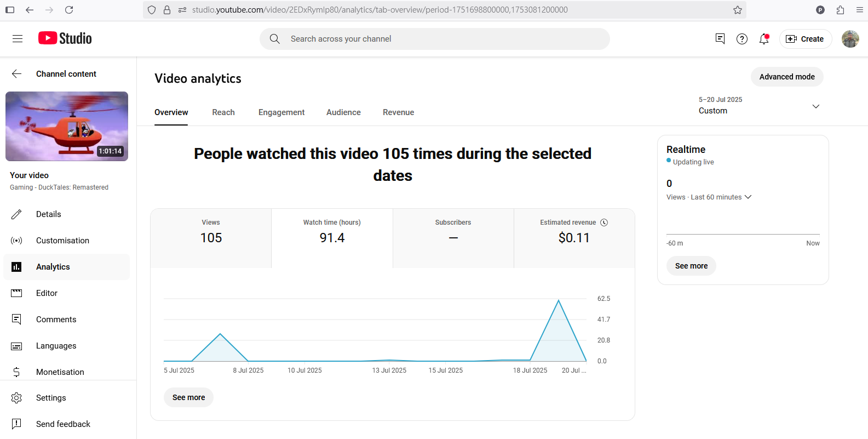Select the Subscribers metric card

[x=453, y=238]
